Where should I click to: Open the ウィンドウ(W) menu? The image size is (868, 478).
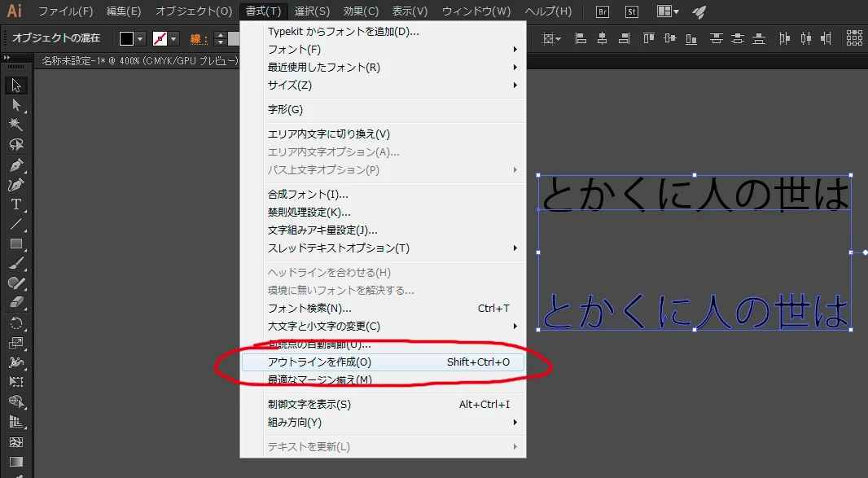click(x=476, y=11)
